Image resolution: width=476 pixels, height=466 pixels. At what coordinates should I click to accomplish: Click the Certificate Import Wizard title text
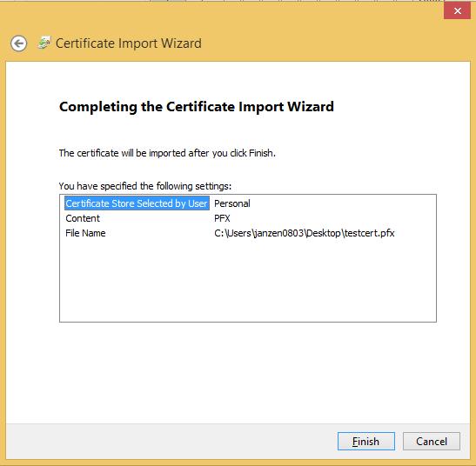(129, 43)
